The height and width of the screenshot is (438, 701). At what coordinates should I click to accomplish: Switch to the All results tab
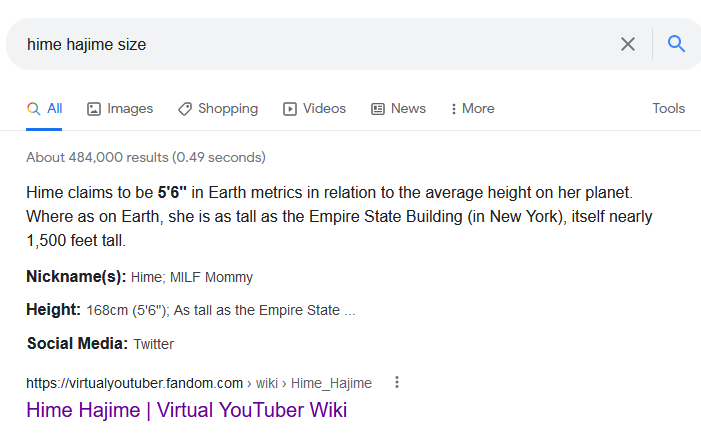tap(44, 109)
